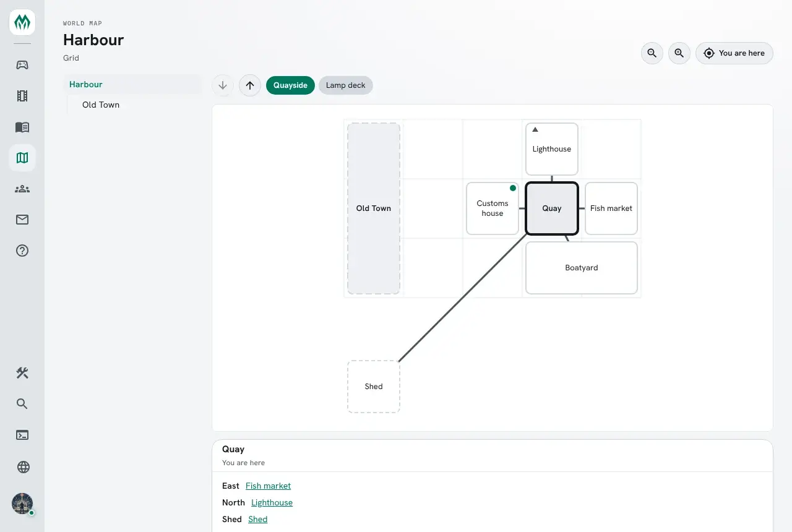Open the people group icon
Image resolution: width=792 pixels, height=532 pixels.
pyautogui.click(x=22, y=189)
